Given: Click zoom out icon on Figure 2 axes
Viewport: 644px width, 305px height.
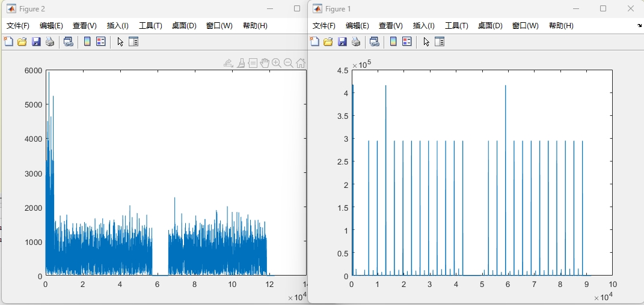Looking at the screenshot, I should (x=288, y=63).
